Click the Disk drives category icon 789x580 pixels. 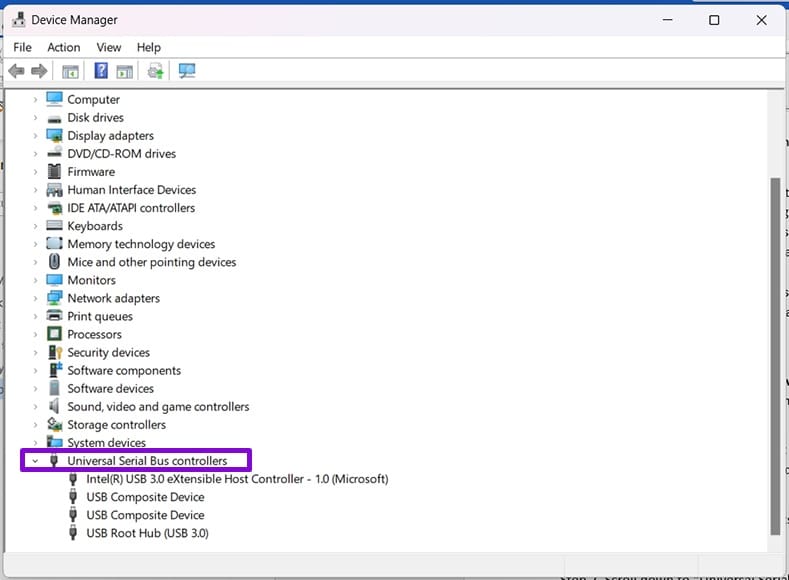[54, 119]
